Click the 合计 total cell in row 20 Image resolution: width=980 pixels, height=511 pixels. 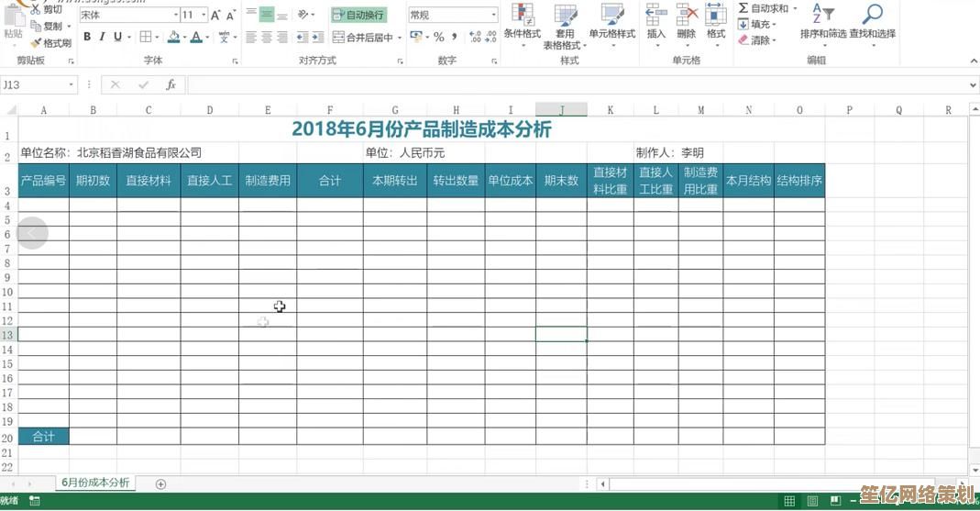(x=43, y=438)
